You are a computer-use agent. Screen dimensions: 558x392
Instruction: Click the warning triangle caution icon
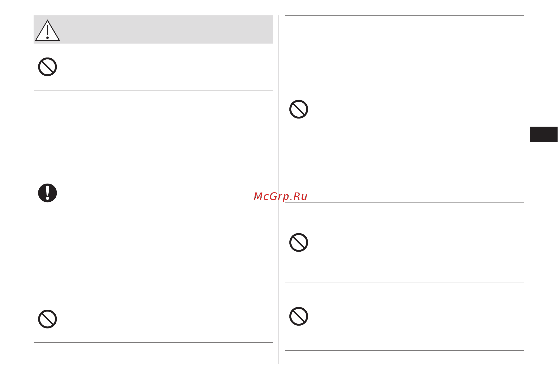click(47, 30)
